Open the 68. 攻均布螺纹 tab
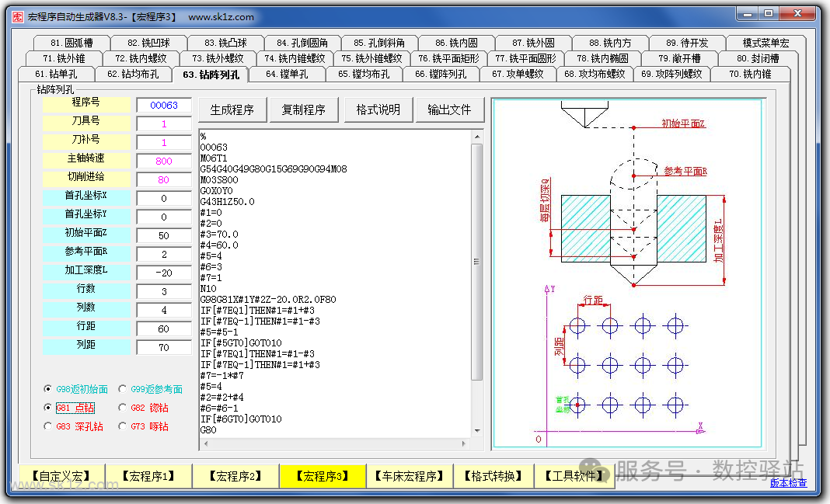This screenshot has height=504, width=830. 595,74
